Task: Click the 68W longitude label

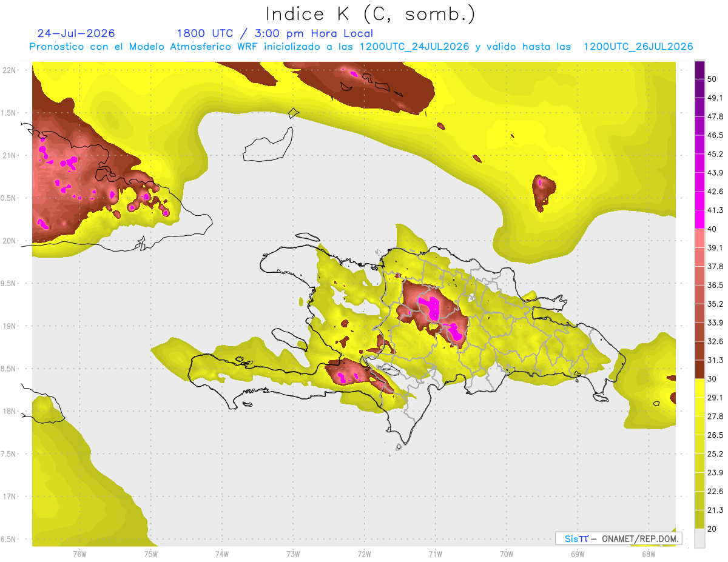Action: pos(649,554)
